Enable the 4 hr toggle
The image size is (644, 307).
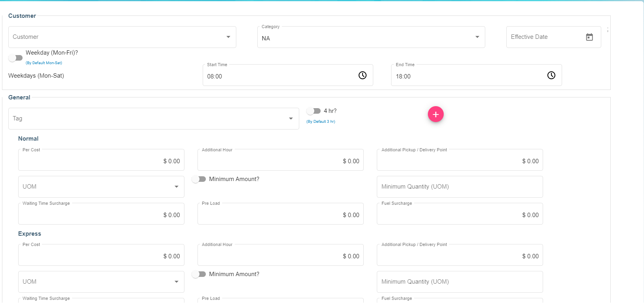[313, 111]
